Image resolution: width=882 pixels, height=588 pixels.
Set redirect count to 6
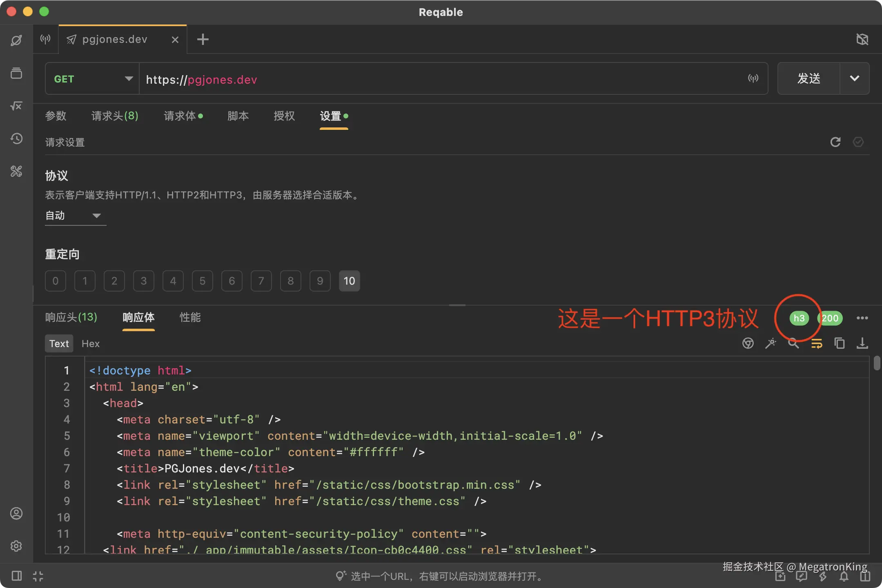[232, 281]
